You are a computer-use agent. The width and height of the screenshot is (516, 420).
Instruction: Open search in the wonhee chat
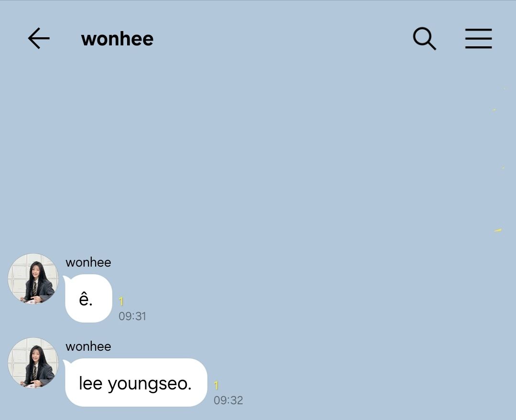[425, 39]
